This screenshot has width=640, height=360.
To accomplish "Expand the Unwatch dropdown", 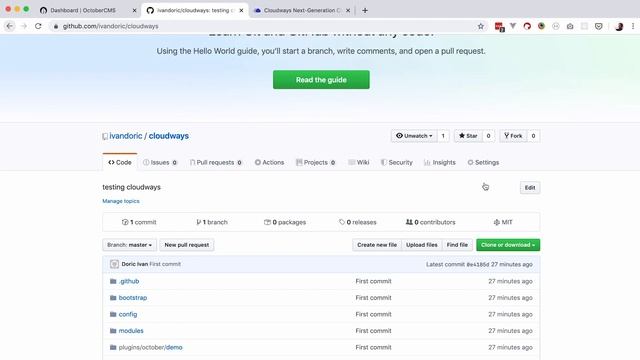I will pyautogui.click(x=414, y=136).
